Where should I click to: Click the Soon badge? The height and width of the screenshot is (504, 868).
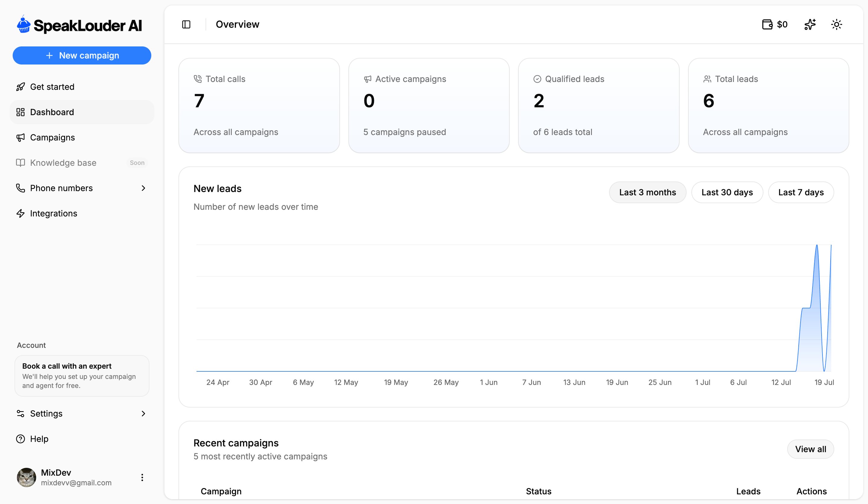(137, 162)
